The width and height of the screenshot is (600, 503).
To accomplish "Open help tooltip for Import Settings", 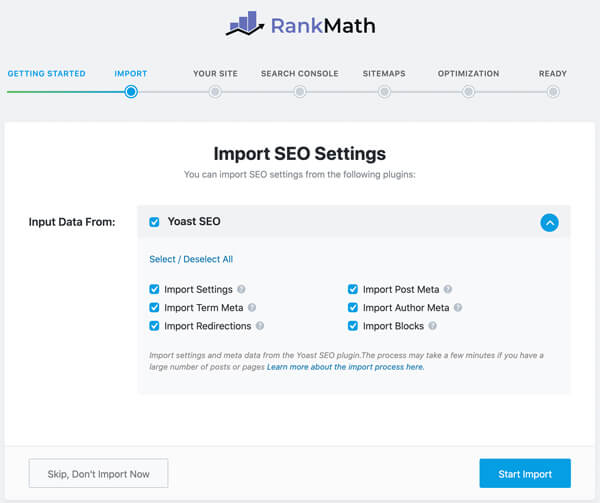I will click(241, 289).
